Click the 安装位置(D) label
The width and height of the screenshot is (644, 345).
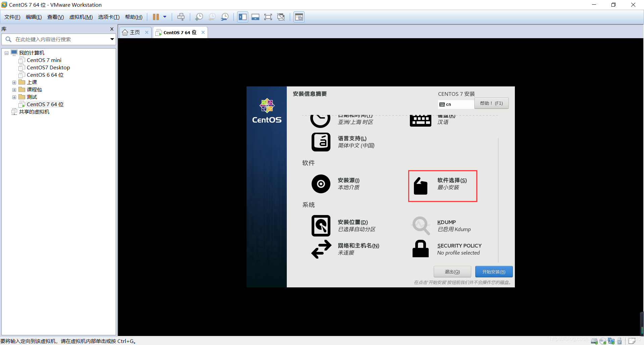click(353, 222)
